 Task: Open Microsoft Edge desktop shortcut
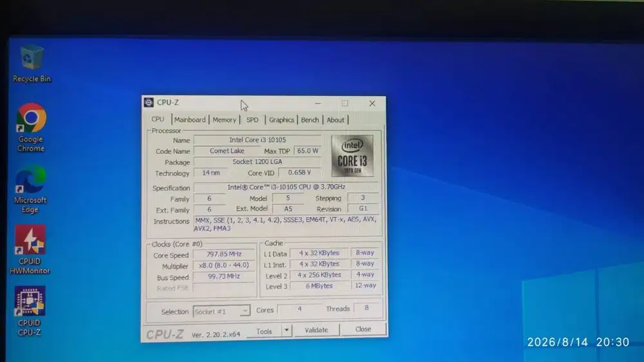[30, 189]
